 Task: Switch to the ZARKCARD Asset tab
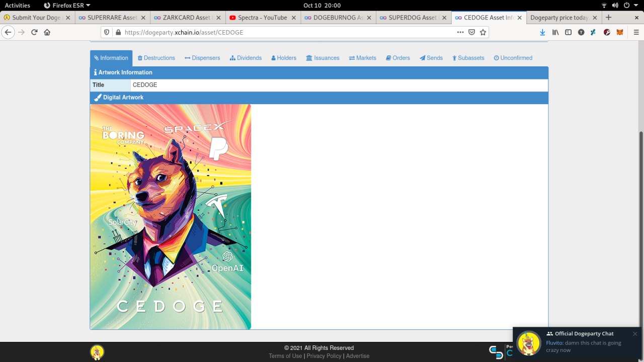click(188, 18)
